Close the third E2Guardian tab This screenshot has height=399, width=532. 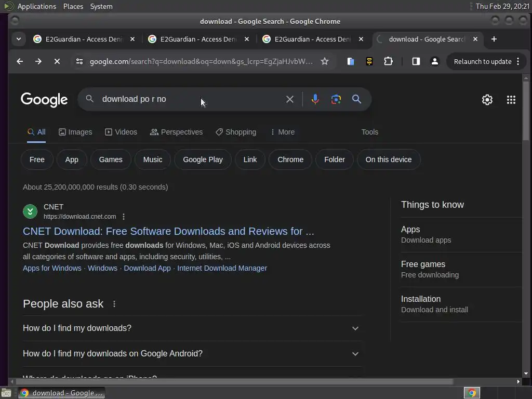(361, 39)
